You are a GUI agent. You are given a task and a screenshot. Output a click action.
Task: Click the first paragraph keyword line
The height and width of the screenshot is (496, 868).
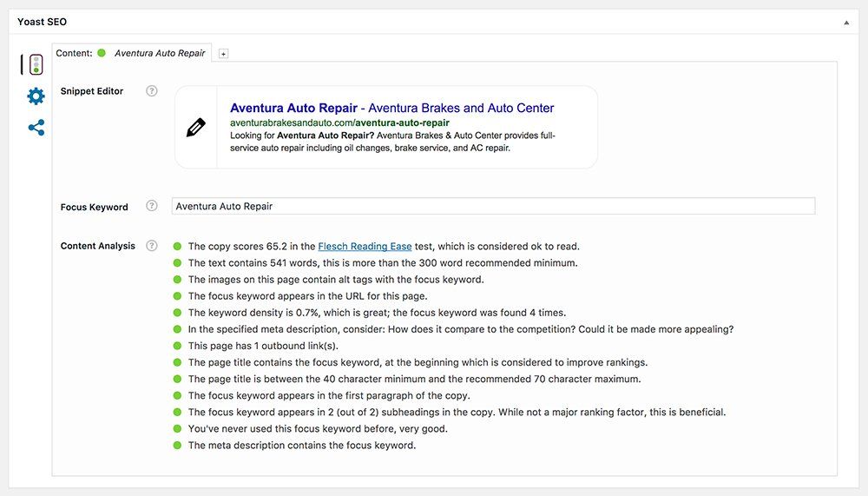pos(329,396)
